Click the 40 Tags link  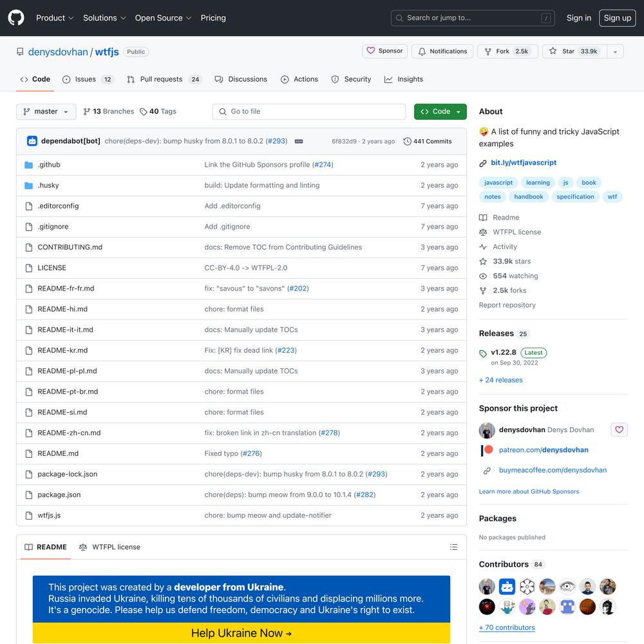(158, 111)
